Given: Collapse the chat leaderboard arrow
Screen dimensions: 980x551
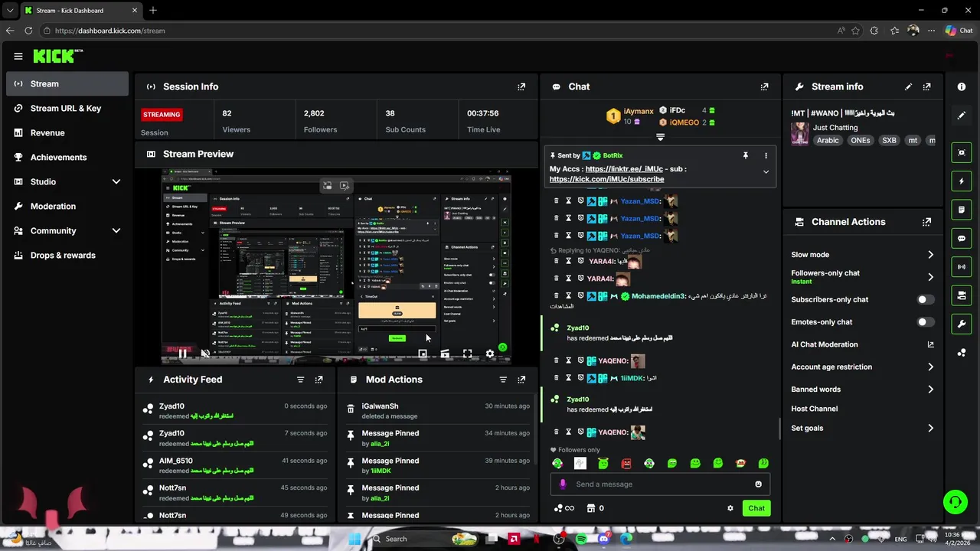Looking at the screenshot, I should (660, 138).
